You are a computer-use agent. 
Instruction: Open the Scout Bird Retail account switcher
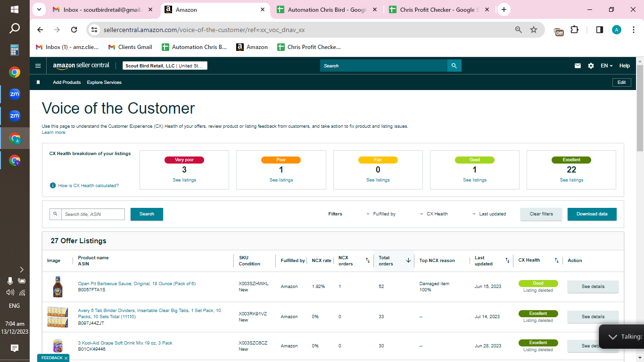point(165,66)
